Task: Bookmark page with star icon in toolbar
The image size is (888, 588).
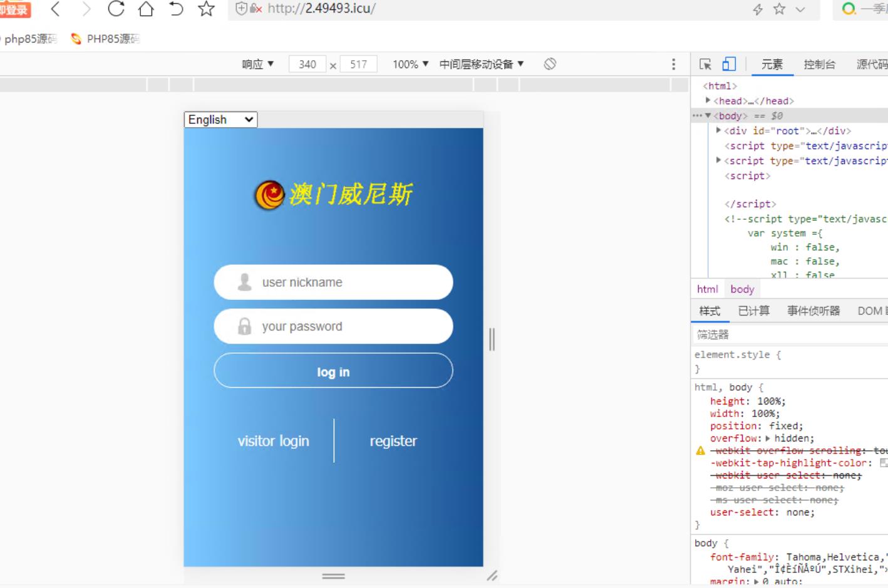Action: (206, 9)
